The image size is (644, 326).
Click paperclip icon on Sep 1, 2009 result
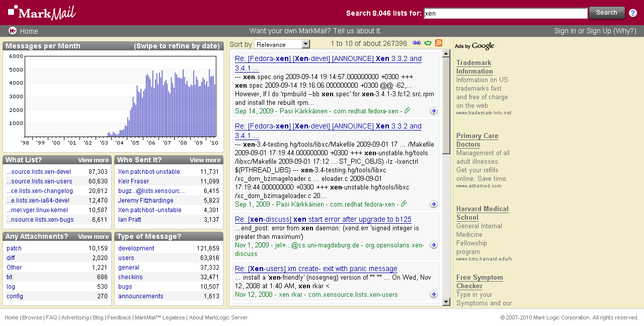point(404,204)
